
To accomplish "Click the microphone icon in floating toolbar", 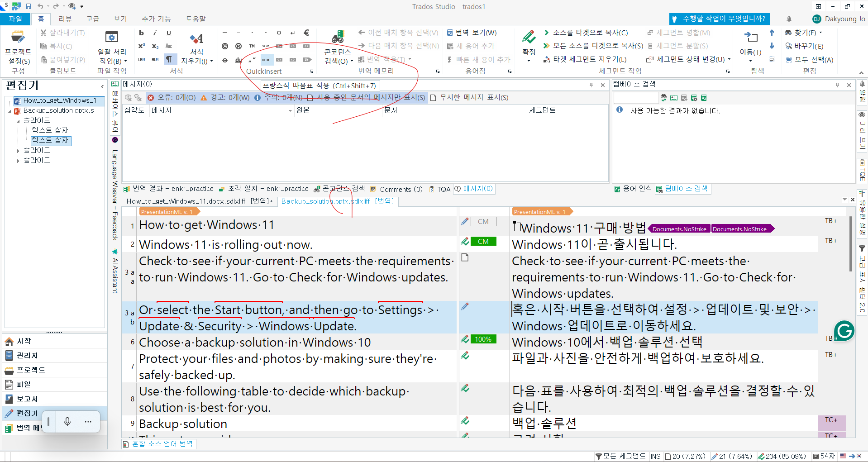I will coord(67,422).
